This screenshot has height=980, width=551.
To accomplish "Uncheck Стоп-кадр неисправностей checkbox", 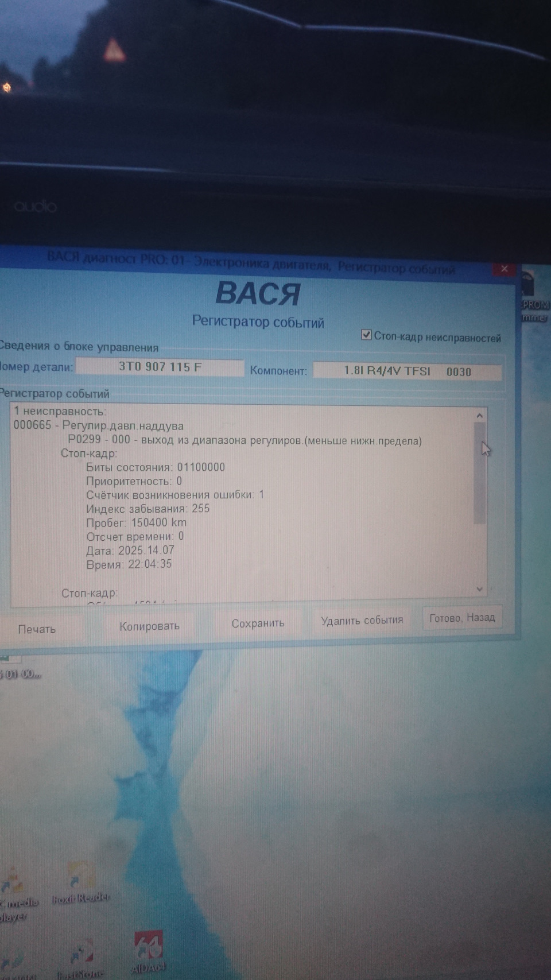I will [366, 335].
